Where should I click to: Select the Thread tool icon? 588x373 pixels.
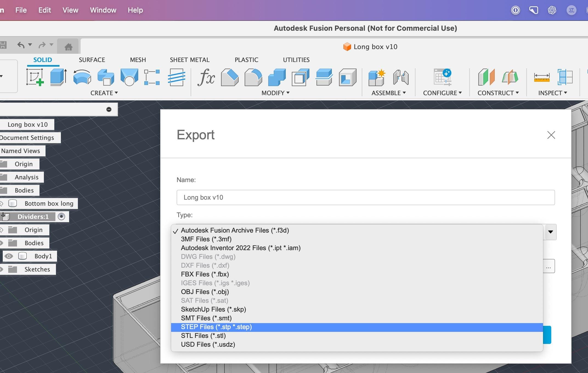coord(176,77)
